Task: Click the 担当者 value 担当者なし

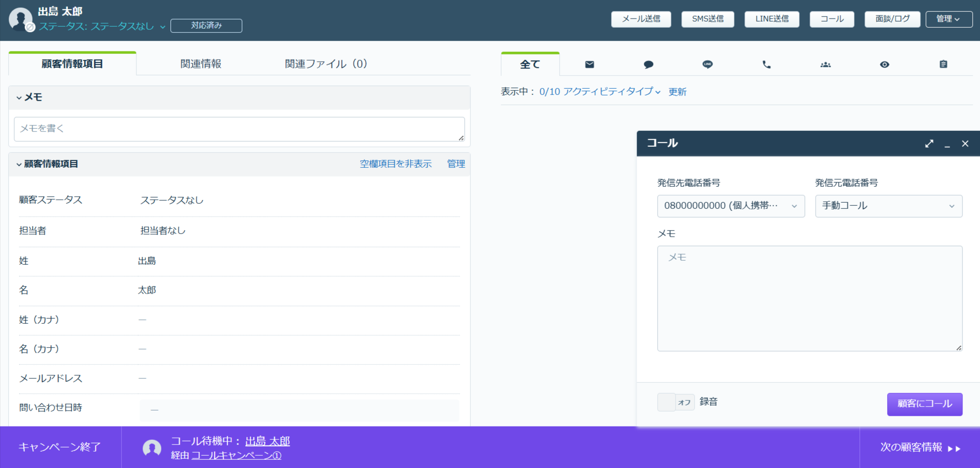Action: point(163,231)
